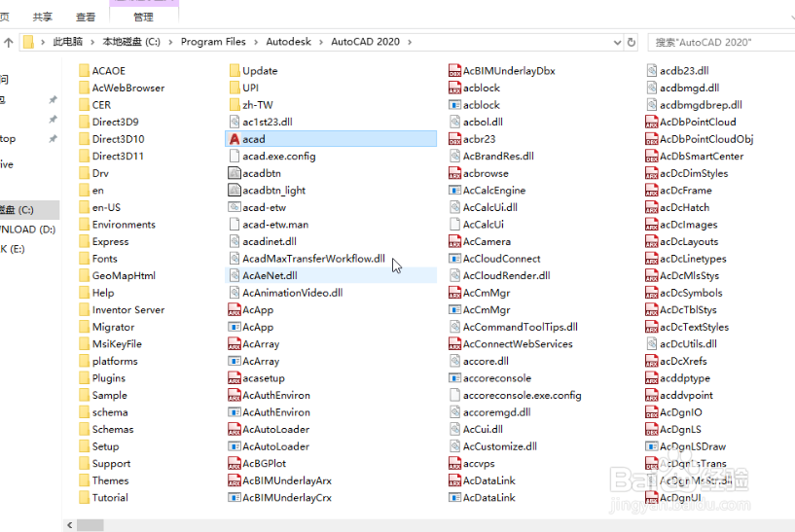The width and height of the screenshot is (795, 532).
Task: Click the AcCamera ARX file icon
Action: coord(454,241)
